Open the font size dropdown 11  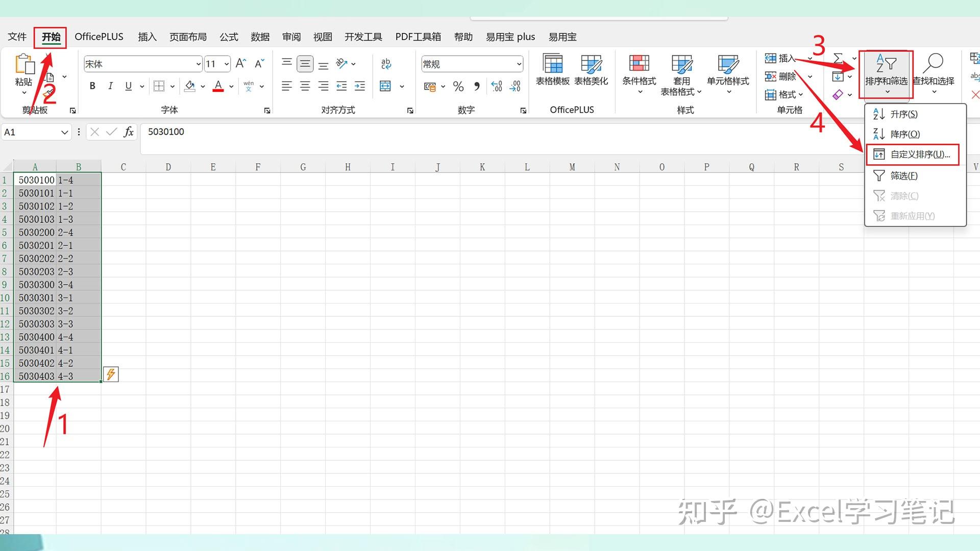(x=227, y=64)
